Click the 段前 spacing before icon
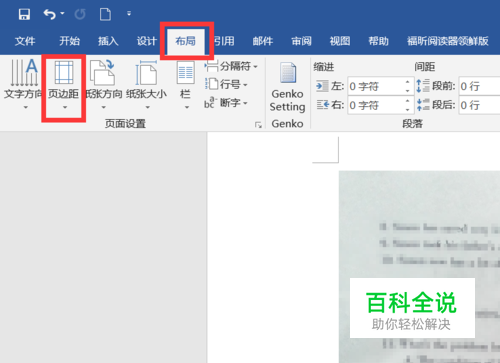500x363 pixels. coord(423,86)
